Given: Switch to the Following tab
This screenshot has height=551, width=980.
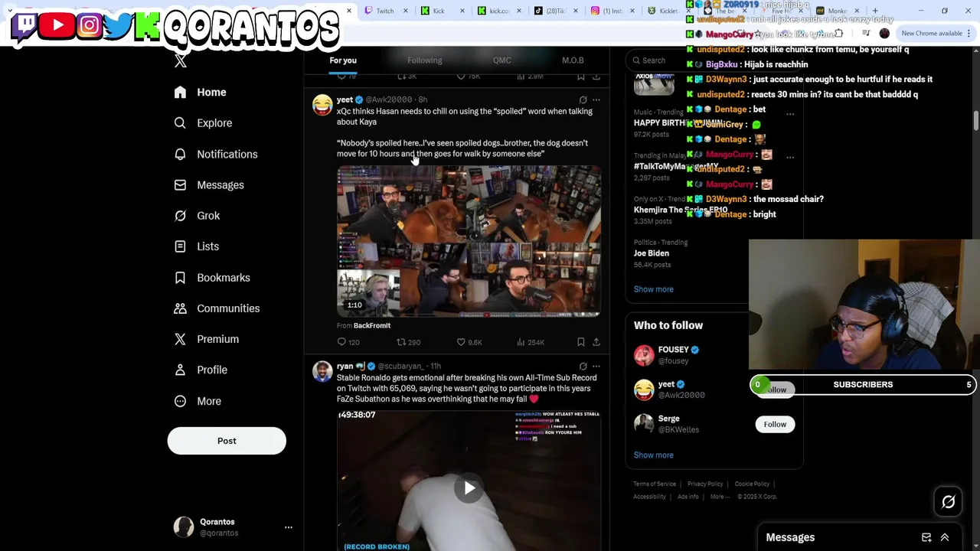Looking at the screenshot, I should [425, 60].
